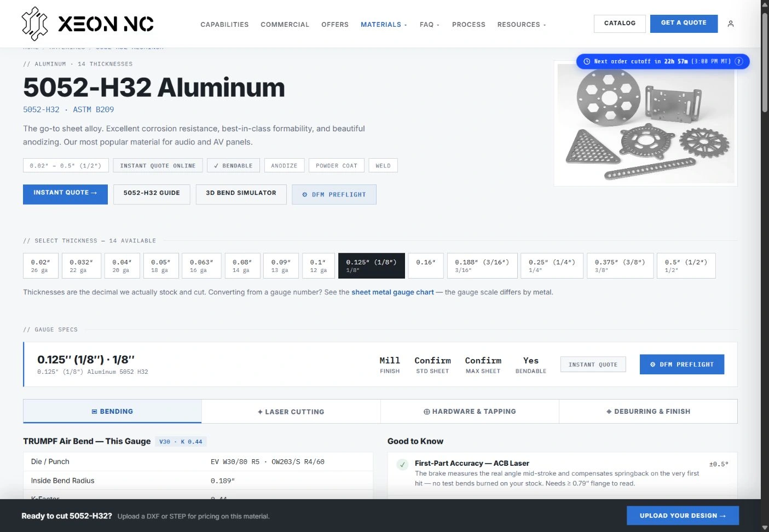Pick the 0.375" (3/8") thickness
This screenshot has width=769, height=532.
(620, 266)
